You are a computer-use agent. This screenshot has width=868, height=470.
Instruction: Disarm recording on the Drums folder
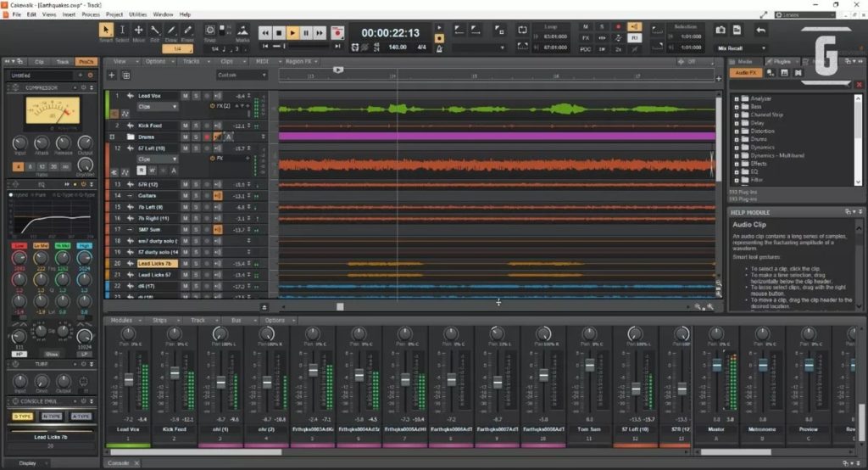coord(206,137)
